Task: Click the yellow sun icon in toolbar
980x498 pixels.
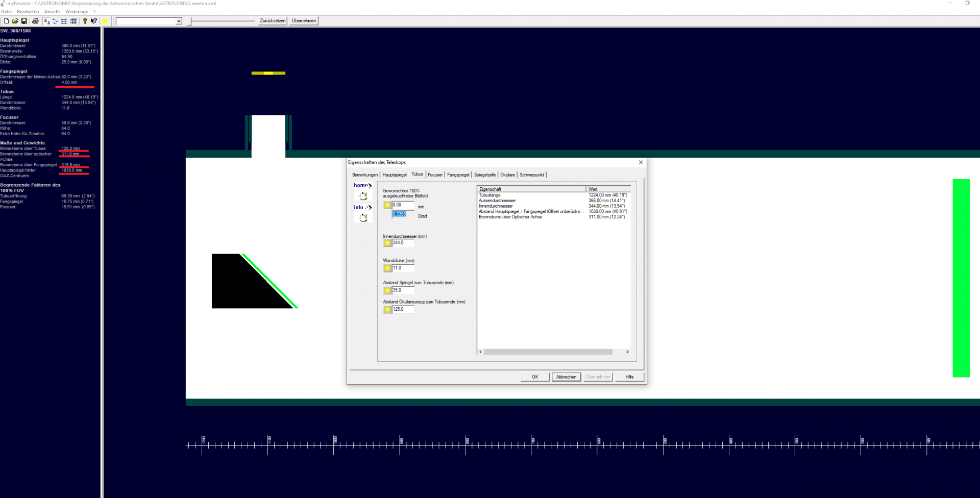Action: pyautogui.click(x=105, y=21)
